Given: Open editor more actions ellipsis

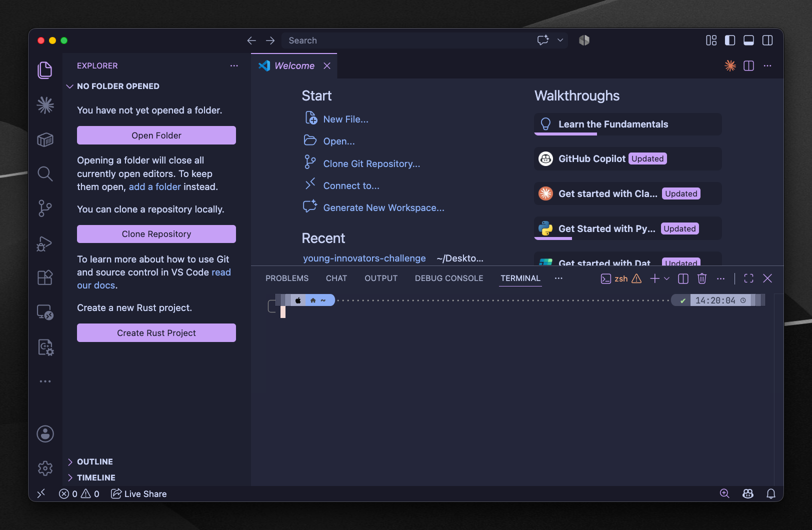Looking at the screenshot, I should (x=767, y=66).
